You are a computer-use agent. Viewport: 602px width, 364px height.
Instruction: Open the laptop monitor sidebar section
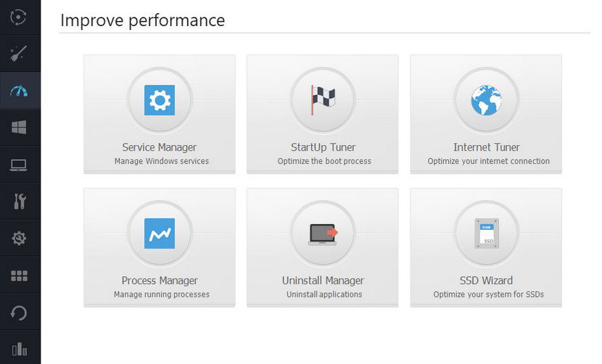(19, 165)
